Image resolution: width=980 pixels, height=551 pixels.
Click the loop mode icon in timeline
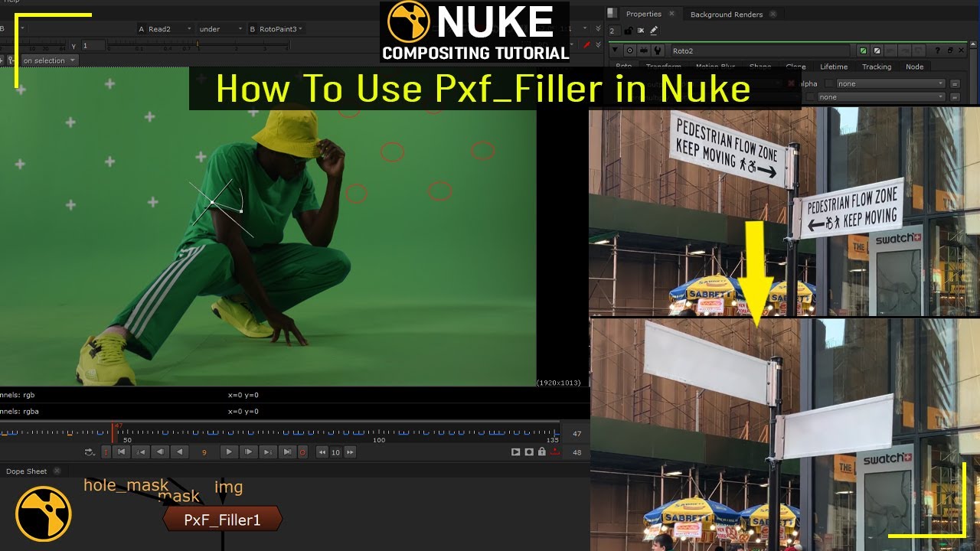(x=89, y=452)
